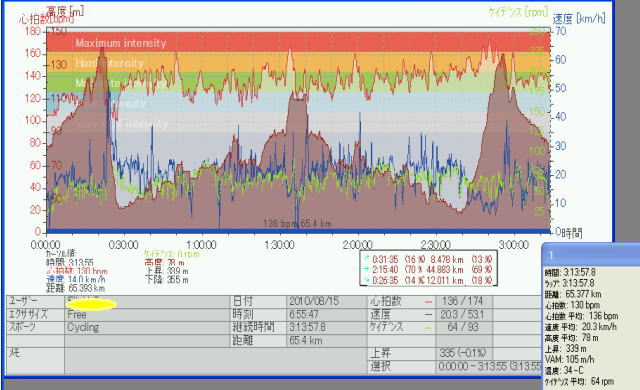Click the heart rate value 136 / 174
Image resolution: width=640 pixels, height=390 pixels.
tap(462, 301)
